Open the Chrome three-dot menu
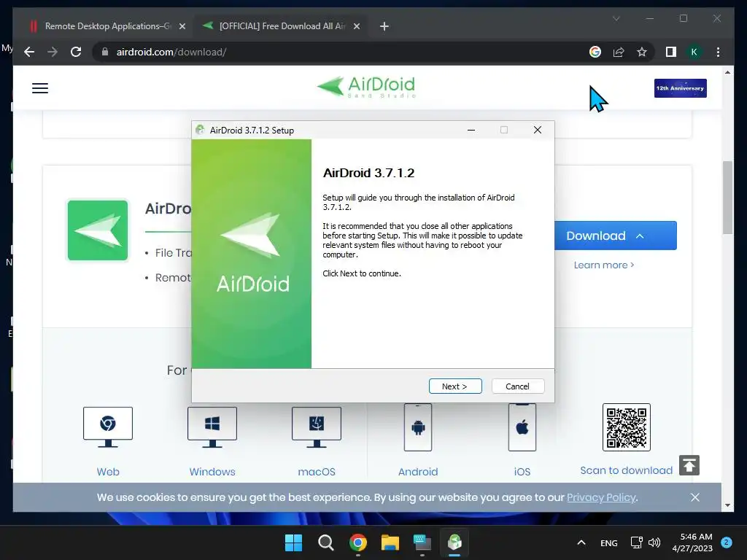Screen dimensions: 747x560 coord(718,52)
